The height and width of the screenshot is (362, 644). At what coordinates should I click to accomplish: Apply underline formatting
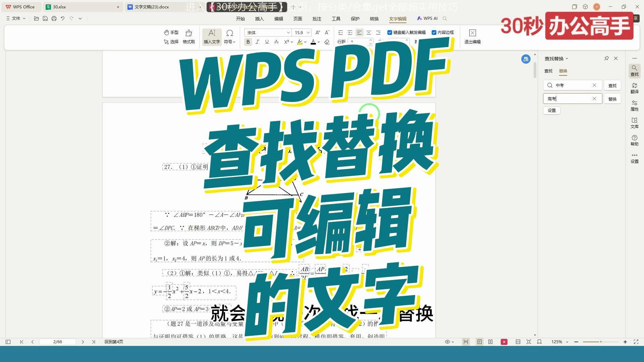[x=267, y=42]
